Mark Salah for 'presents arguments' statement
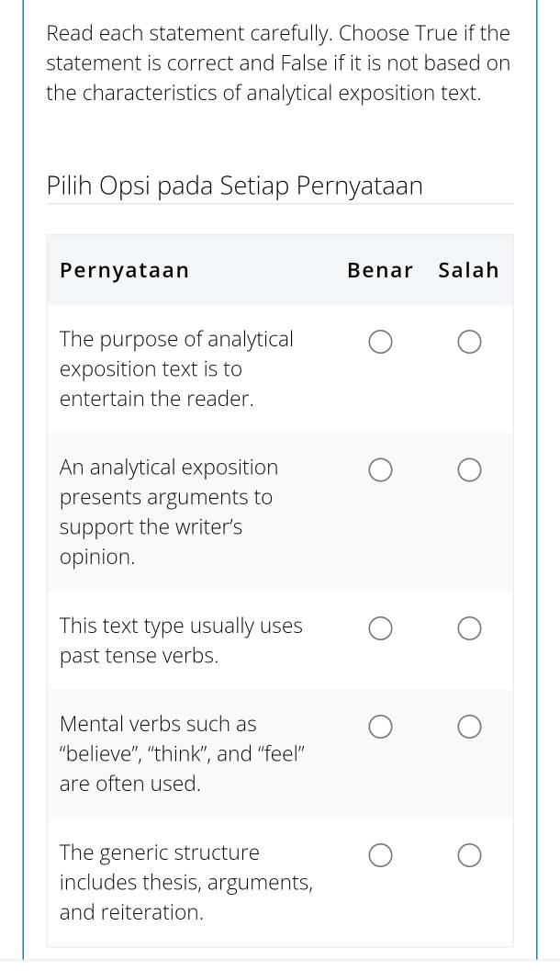 pos(468,471)
